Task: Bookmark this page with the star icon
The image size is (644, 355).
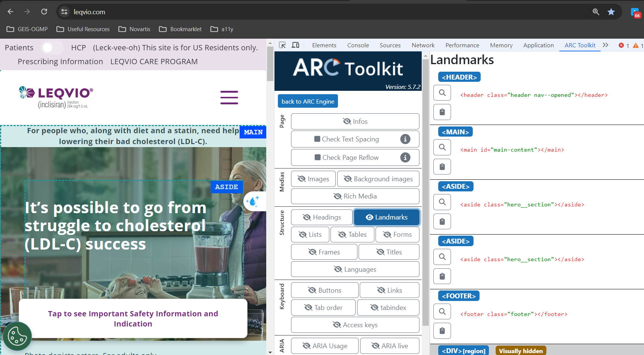Action: click(x=611, y=12)
